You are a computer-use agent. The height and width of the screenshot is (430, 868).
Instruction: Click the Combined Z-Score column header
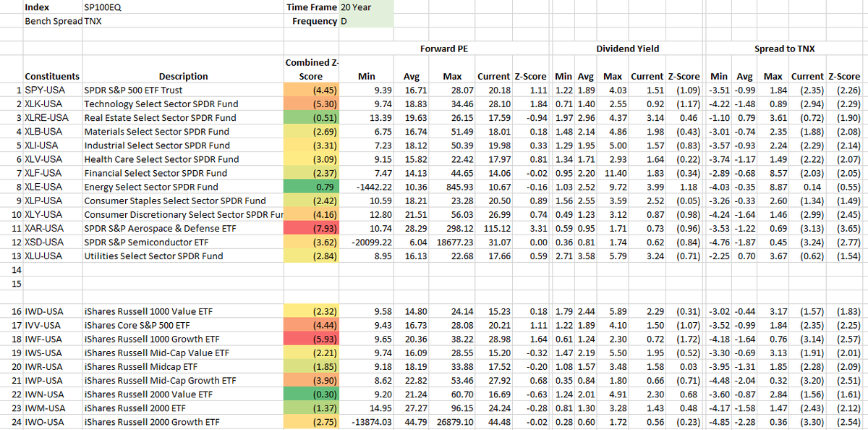tap(312, 69)
